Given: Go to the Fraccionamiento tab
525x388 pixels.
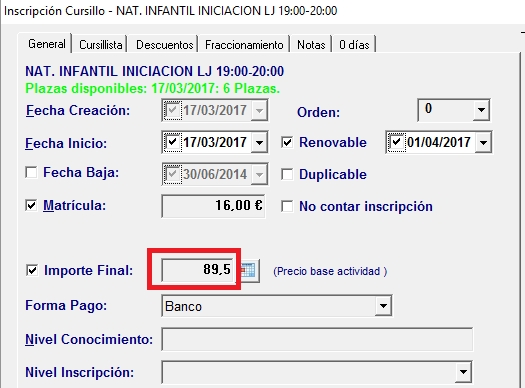Looking at the screenshot, I should (x=244, y=45).
